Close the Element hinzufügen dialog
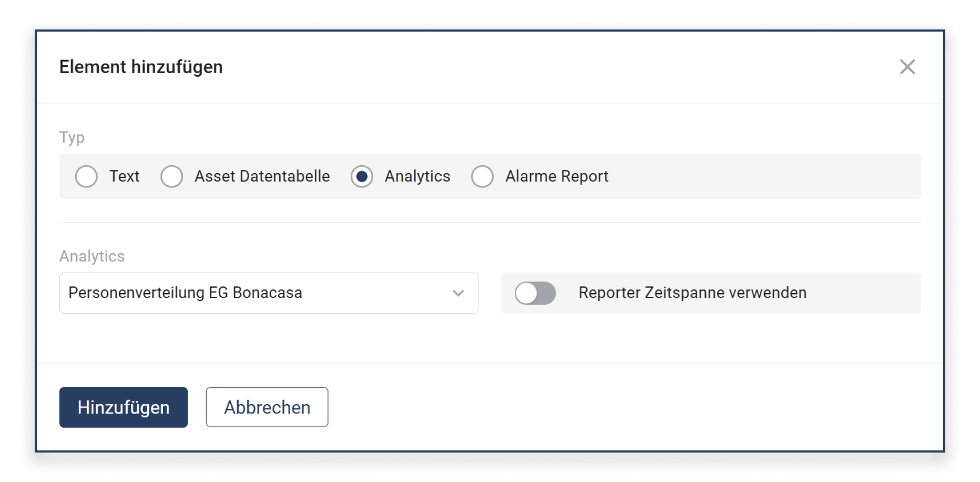Viewport: 980px width, 482px height. pyautogui.click(x=907, y=67)
